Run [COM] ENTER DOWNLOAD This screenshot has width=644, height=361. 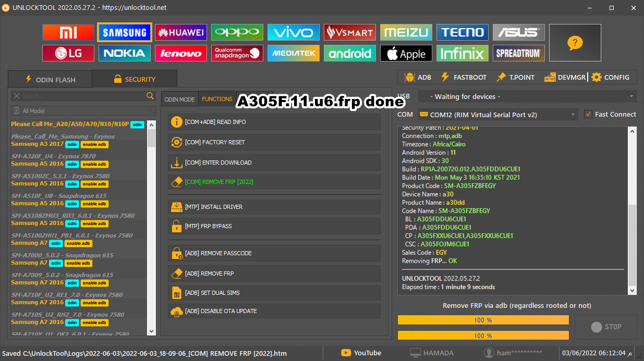(x=274, y=163)
